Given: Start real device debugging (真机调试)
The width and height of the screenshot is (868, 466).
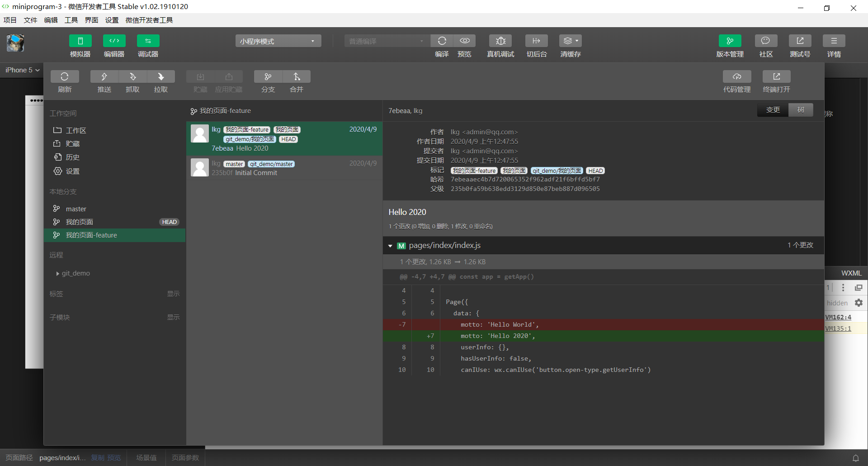Looking at the screenshot, I should point(500,41).
